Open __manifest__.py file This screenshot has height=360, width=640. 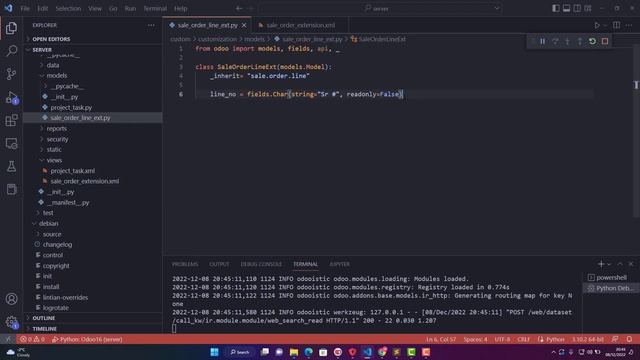click(x=68, y=202)
